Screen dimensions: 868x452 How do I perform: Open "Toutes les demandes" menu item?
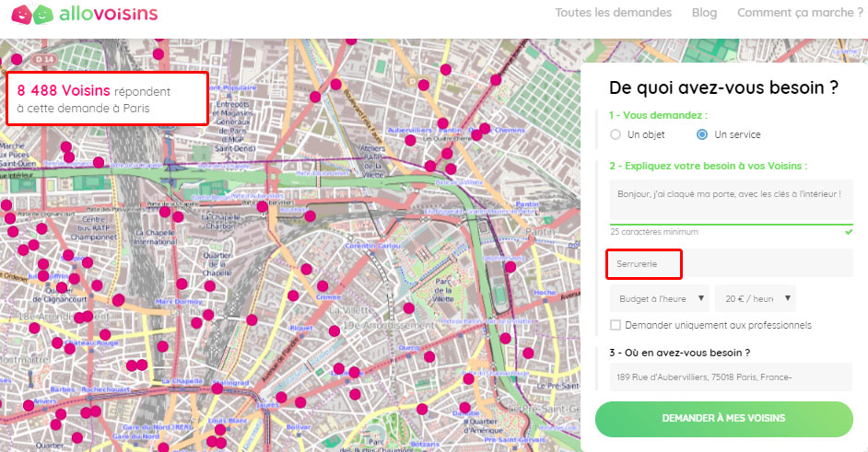click(x=613, y=13)
